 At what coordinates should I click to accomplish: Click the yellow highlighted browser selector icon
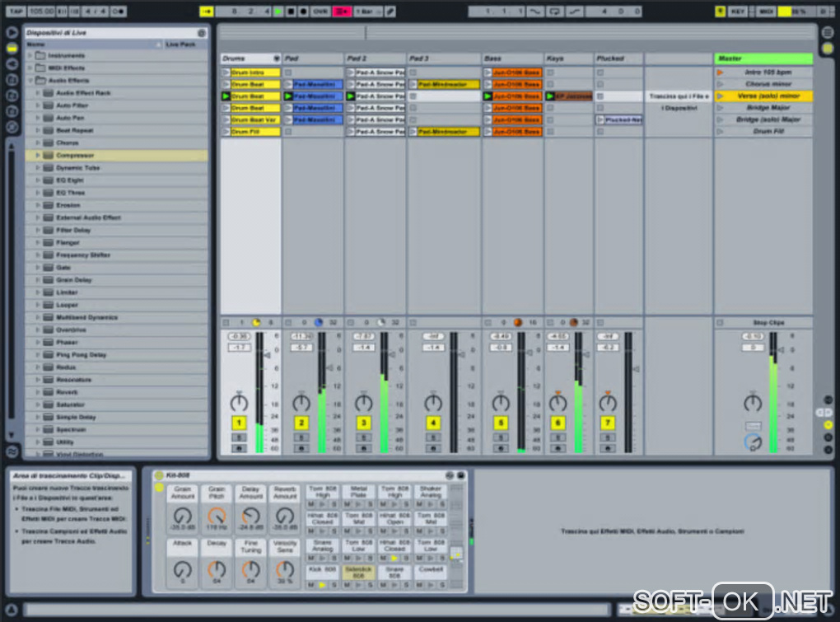[12, 49]
